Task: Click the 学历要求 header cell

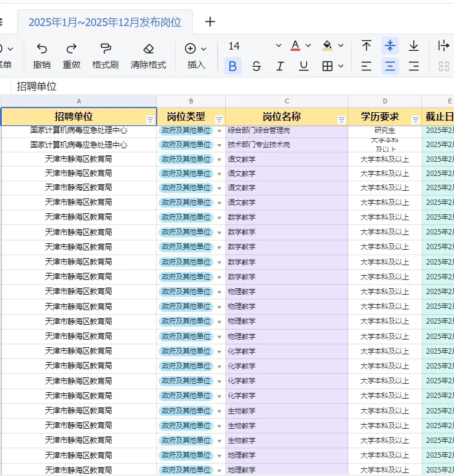Action: click(385, 116)
